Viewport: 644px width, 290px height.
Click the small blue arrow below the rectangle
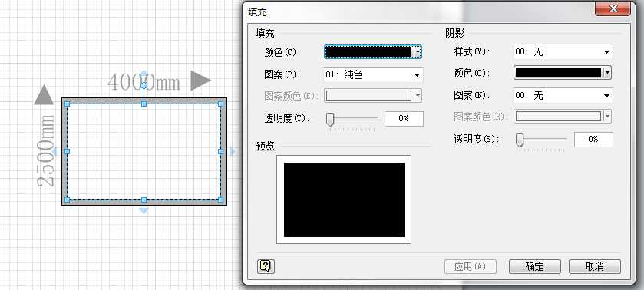[144, 210]
